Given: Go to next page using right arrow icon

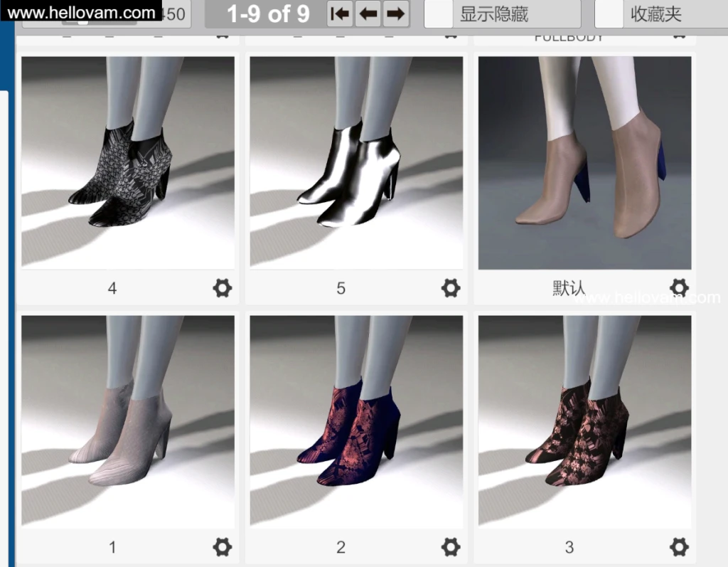Looking at the screenshot, I should point(396,13).
